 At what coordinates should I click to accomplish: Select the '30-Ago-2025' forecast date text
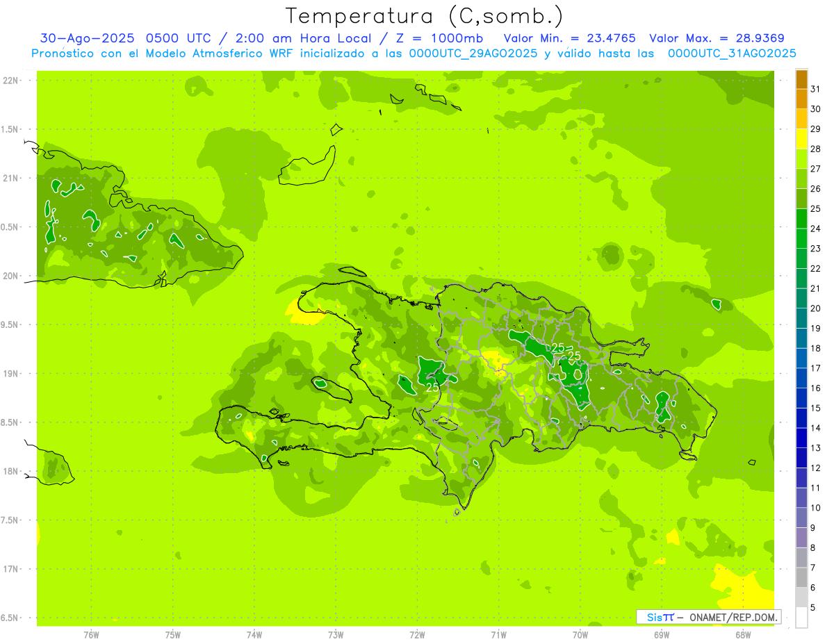(87, 38)
